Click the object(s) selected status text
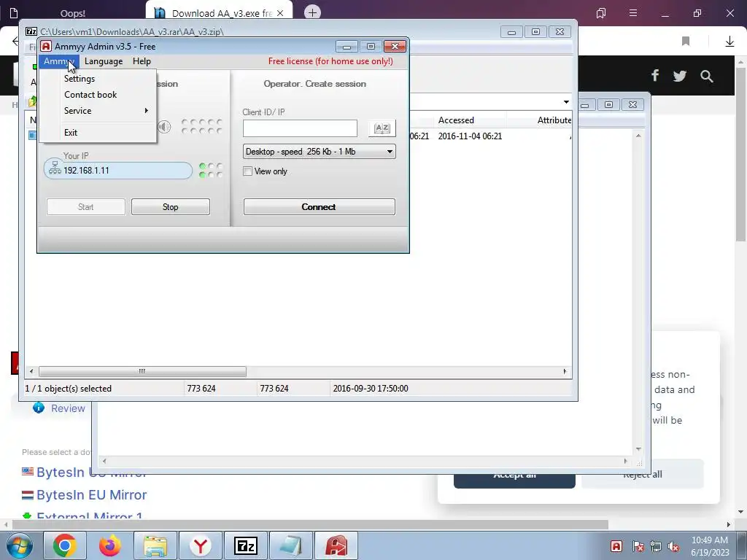This screenshot has width=747, height=560. pos(68,389)
